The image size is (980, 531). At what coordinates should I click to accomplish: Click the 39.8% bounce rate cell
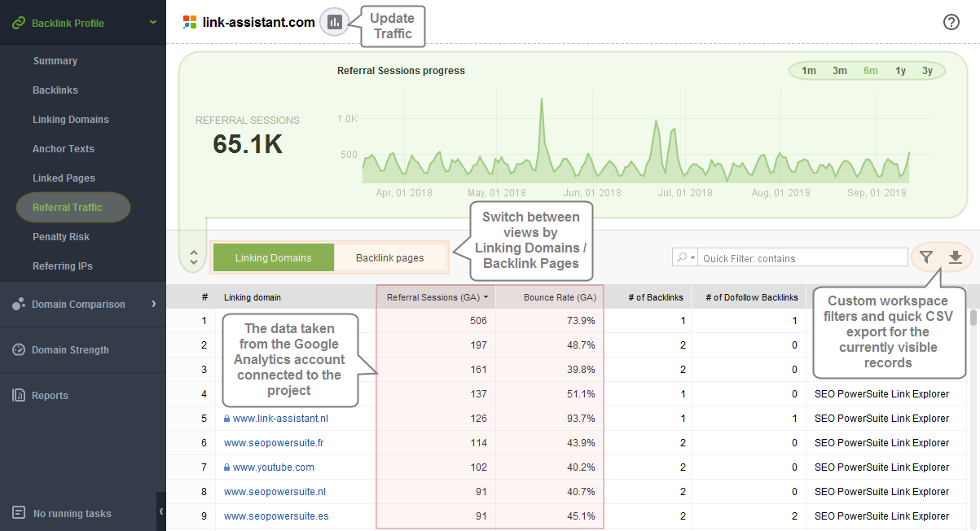pos(581,370)
